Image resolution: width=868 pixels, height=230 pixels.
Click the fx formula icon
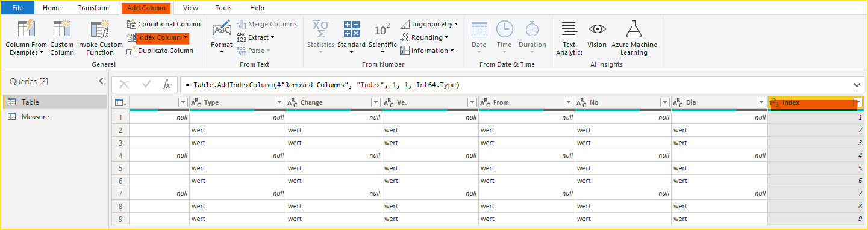click(167, 85)
